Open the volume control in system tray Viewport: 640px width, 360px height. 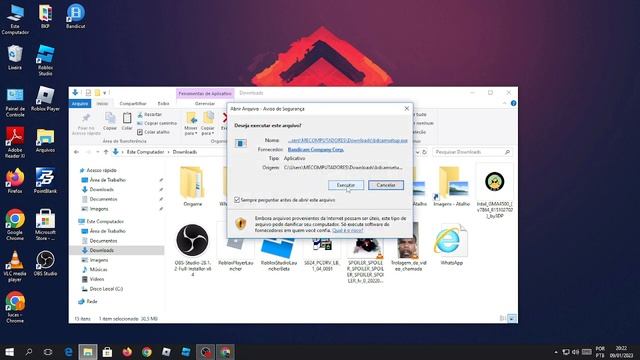click(576, 352)
